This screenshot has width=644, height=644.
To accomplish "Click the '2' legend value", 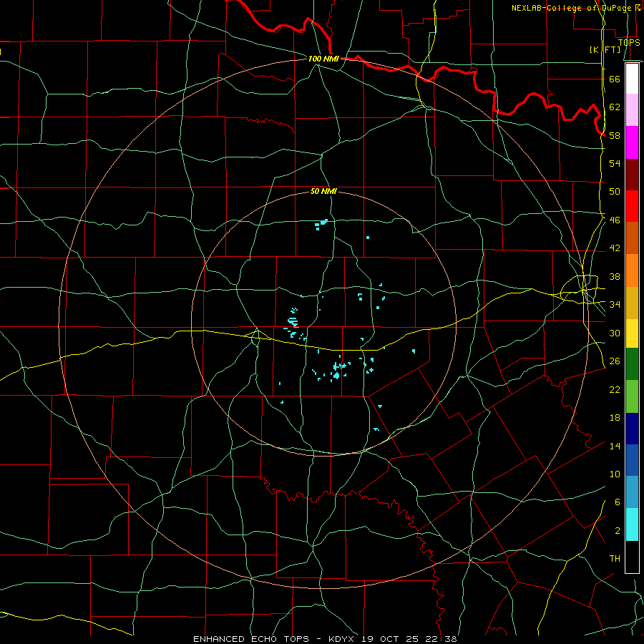I will (618, 531).
